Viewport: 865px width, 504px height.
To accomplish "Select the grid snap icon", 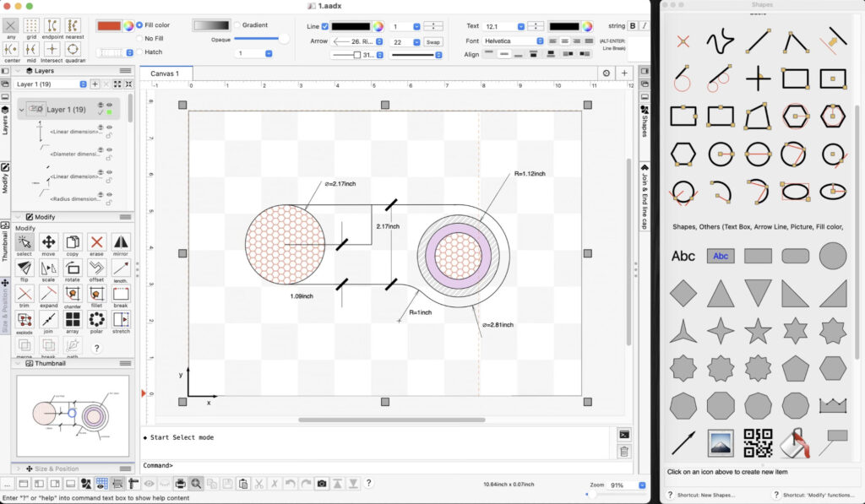I will click(x=31, y=25).
